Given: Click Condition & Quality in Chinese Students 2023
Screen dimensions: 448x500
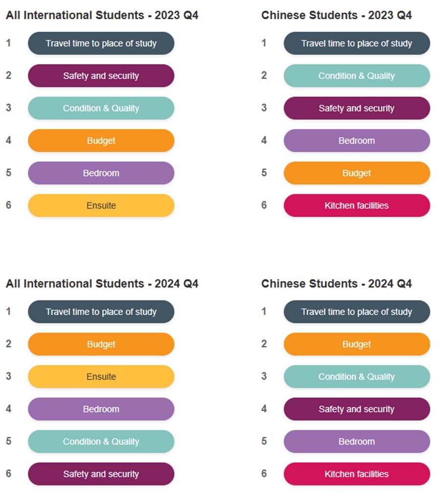Looking at the screenshot, I should click(x=357, y=76).
